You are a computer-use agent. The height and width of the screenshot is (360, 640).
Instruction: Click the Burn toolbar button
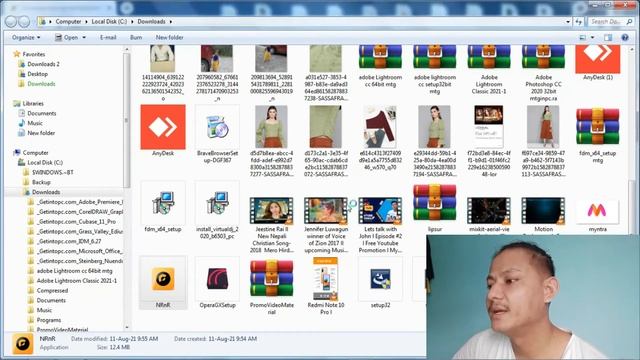tap(136, 38)
